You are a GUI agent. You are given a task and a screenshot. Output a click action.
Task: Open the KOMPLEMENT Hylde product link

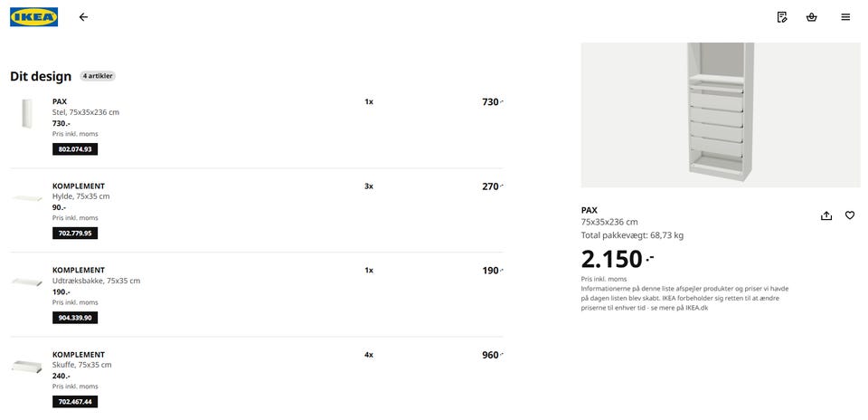(79, 186)
